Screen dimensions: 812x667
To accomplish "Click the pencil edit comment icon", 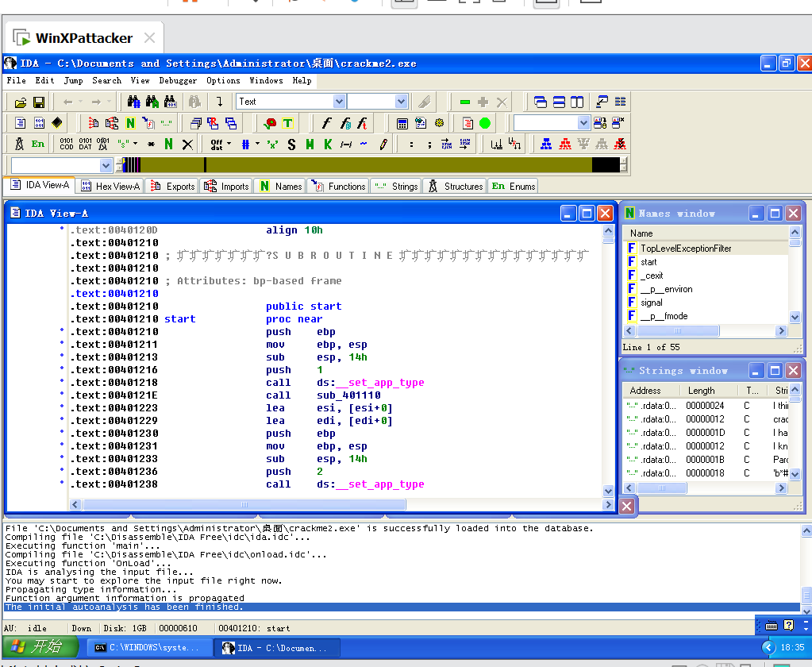I will [x=383, y=145].
